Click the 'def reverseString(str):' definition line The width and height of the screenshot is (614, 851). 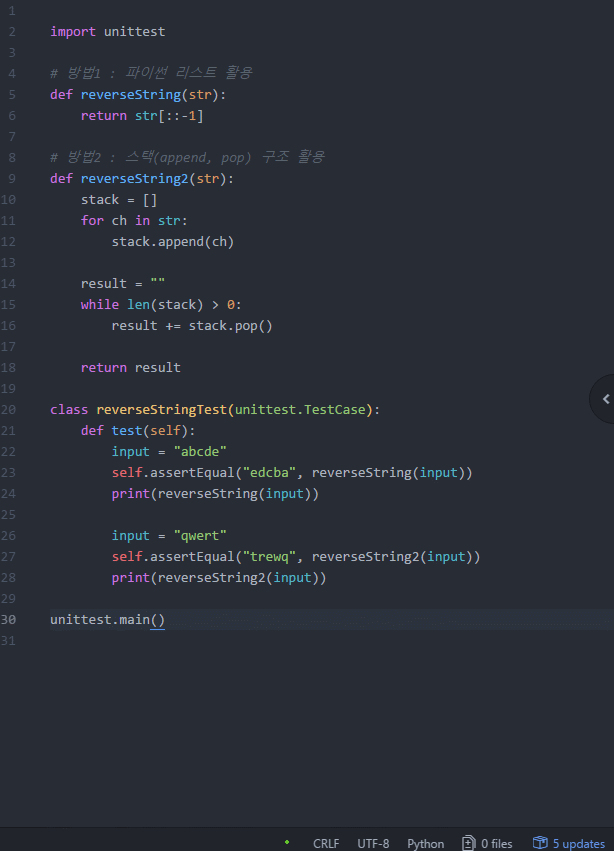click(138, 94)
